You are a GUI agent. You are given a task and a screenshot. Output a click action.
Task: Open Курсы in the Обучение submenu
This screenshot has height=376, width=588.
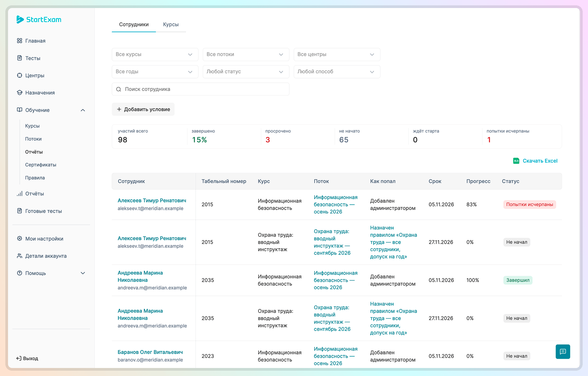(x=32, y=126)
